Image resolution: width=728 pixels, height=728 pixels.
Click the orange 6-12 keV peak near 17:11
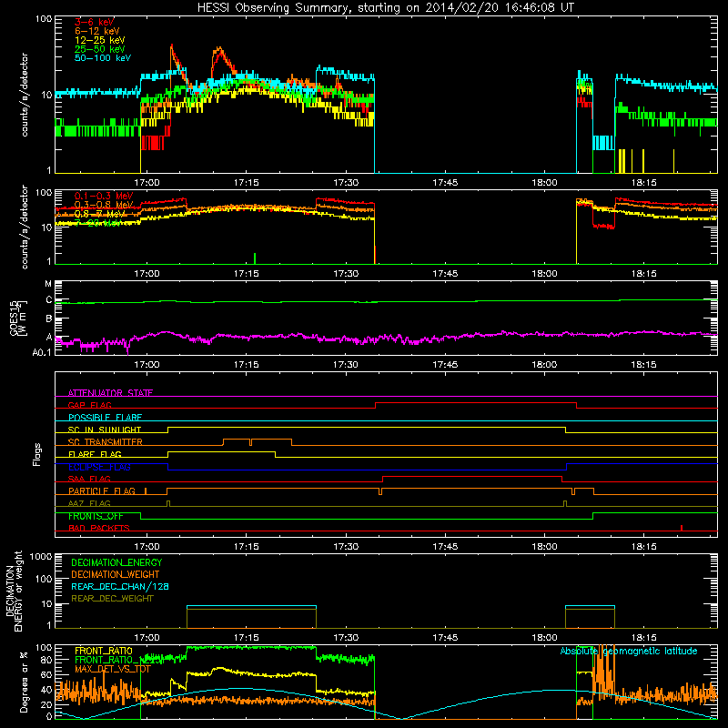[219, 49]
